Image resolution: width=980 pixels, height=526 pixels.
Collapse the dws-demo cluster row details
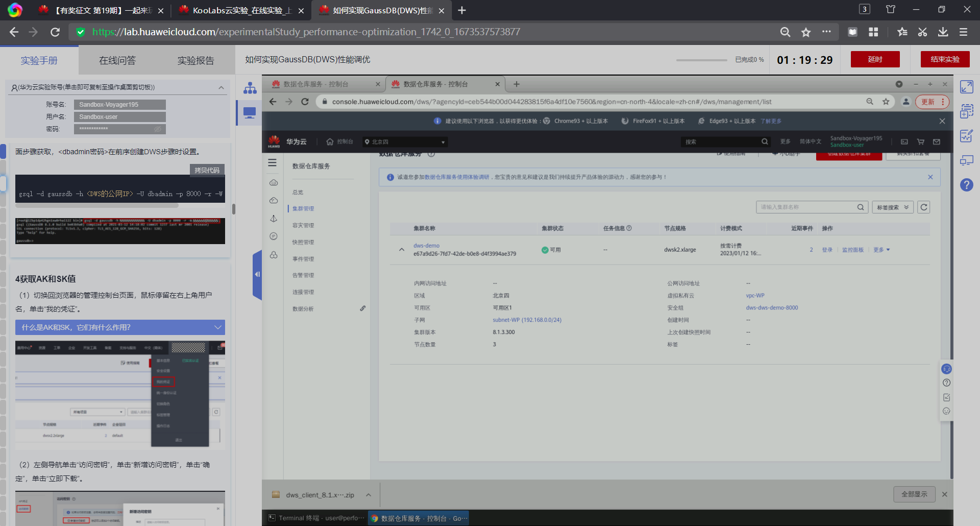pyautogui.click(x=402, y=250)
